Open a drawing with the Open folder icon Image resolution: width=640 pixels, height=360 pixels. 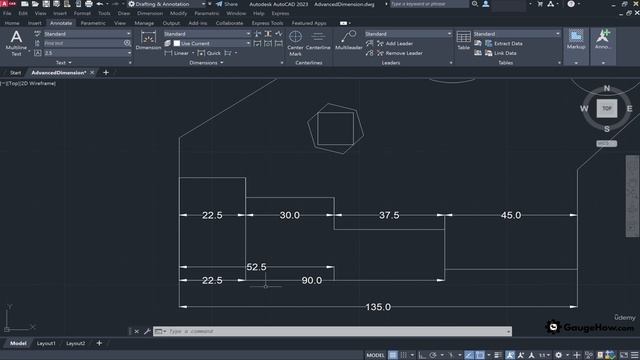click(x=35, y=4)
